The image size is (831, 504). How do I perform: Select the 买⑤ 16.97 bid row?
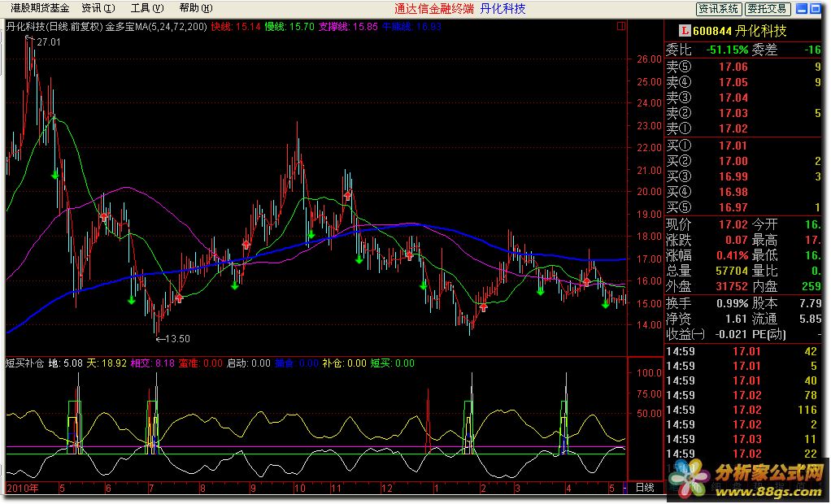click(743, 207)
